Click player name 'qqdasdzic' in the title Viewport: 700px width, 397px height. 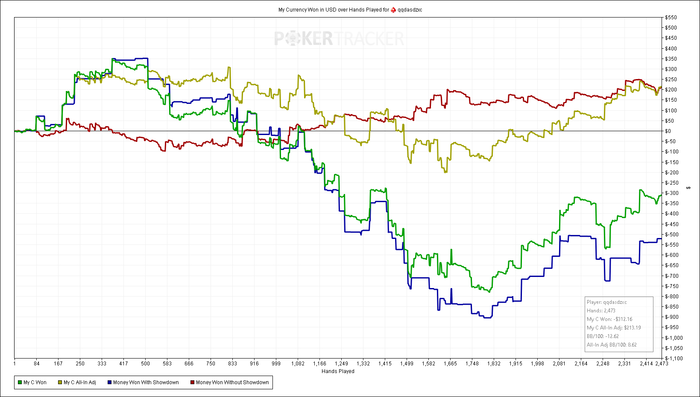410,9
